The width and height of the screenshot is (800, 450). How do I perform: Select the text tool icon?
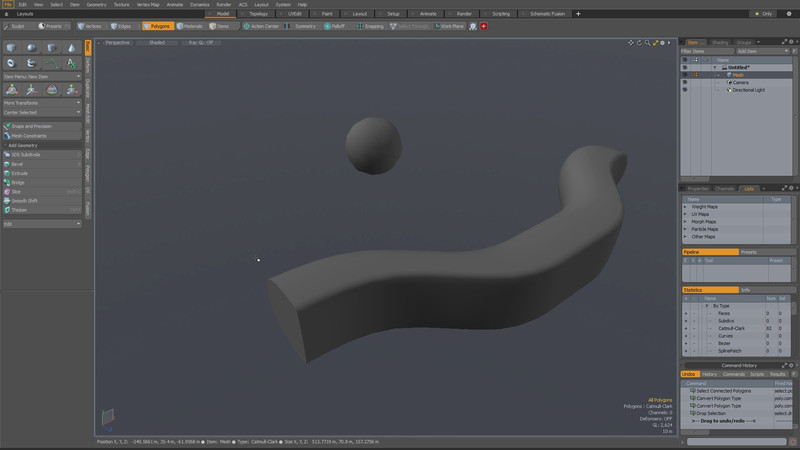point(71,63)
